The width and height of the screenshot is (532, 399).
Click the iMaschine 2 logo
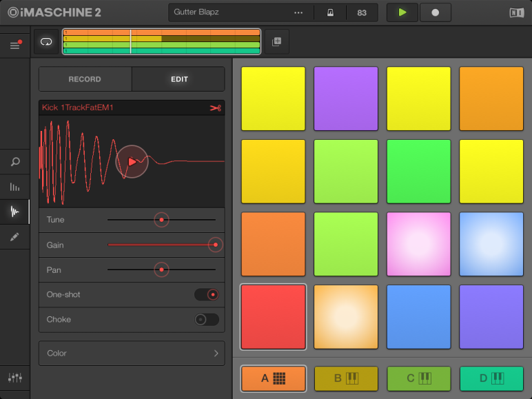pos(54,12)
